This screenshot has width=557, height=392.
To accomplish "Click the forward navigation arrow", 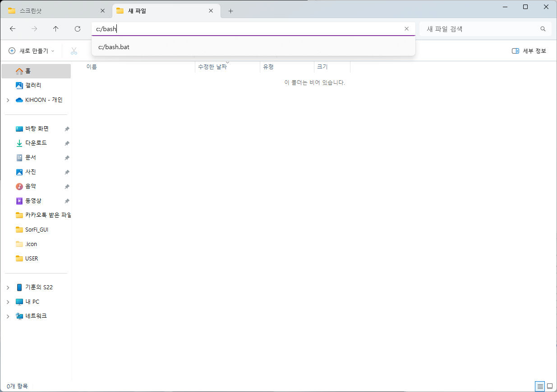I will (x=34, y=29).
